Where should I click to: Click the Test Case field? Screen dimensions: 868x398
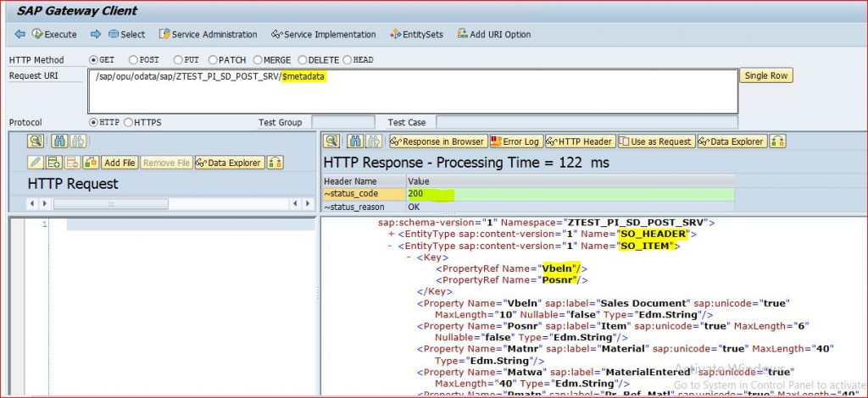tap(587, 123)
